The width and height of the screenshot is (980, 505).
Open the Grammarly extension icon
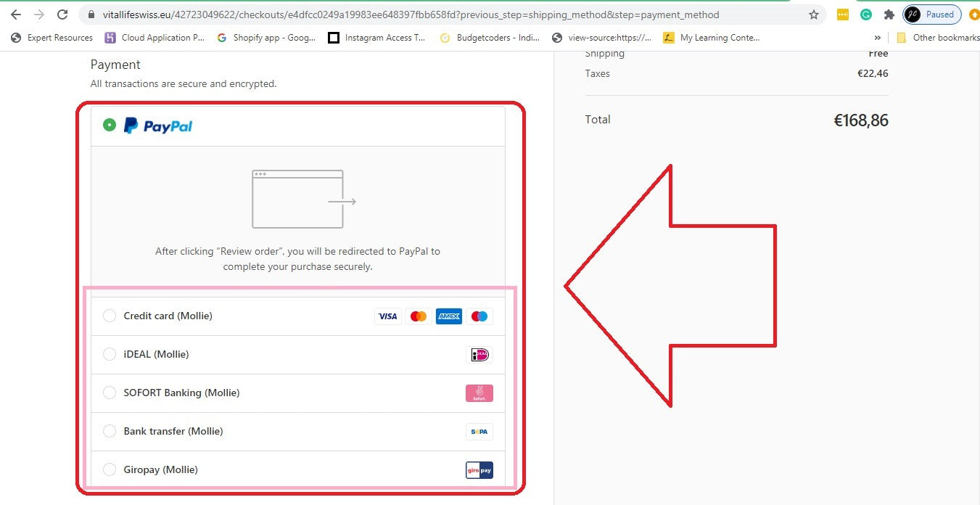coord(865,15)
